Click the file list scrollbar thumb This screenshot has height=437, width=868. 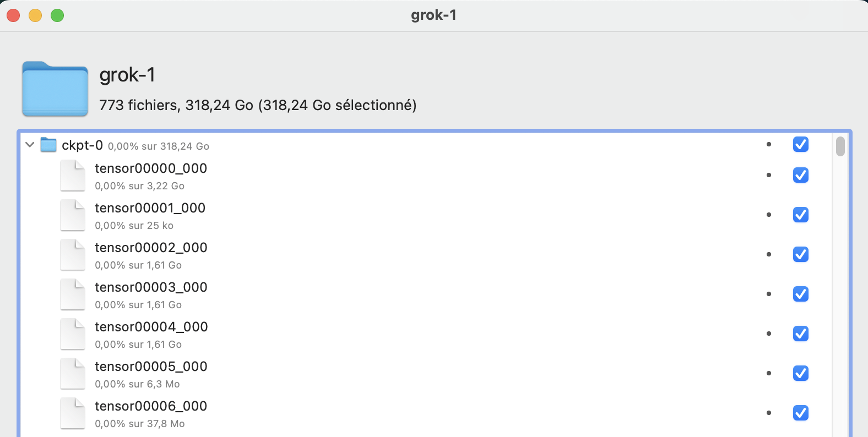click(x=840, y=146)
